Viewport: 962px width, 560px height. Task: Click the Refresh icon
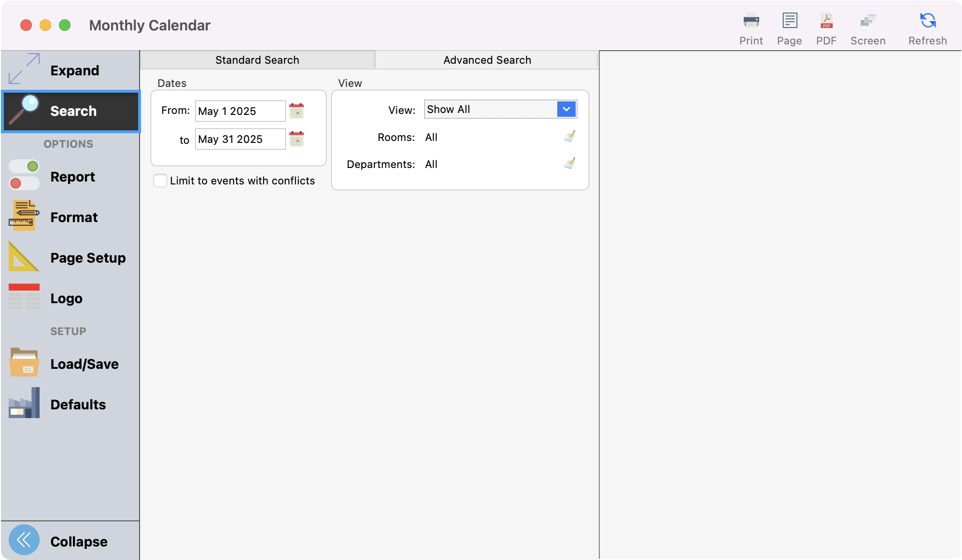tap(928, 22)
